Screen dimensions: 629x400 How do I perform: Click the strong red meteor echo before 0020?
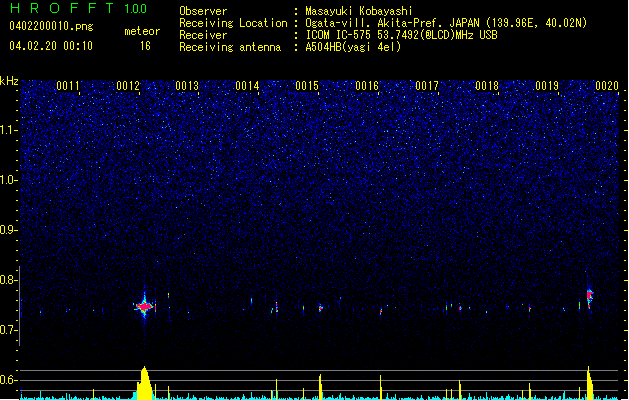click(589, 298)
